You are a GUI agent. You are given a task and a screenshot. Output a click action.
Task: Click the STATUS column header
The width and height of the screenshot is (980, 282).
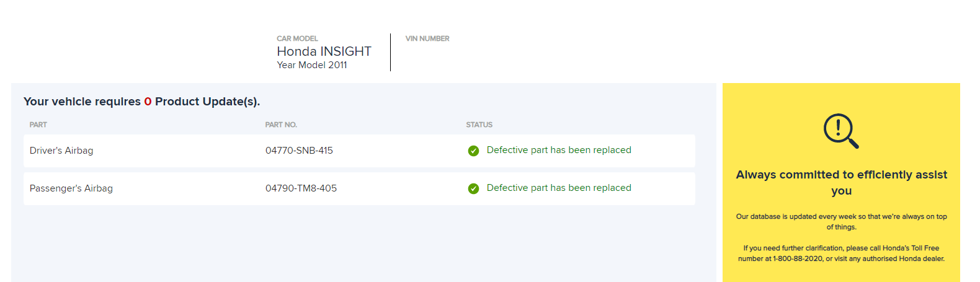pos(479,125)
